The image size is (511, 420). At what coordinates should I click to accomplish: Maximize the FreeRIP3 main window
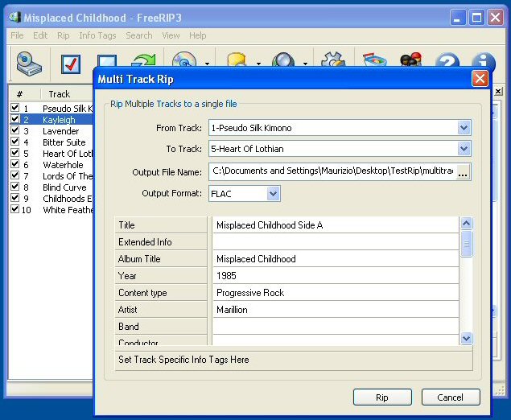coord(476,17)
